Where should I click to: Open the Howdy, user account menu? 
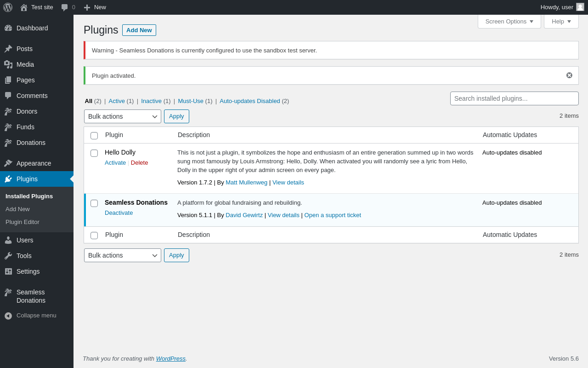tap(562, 7)
